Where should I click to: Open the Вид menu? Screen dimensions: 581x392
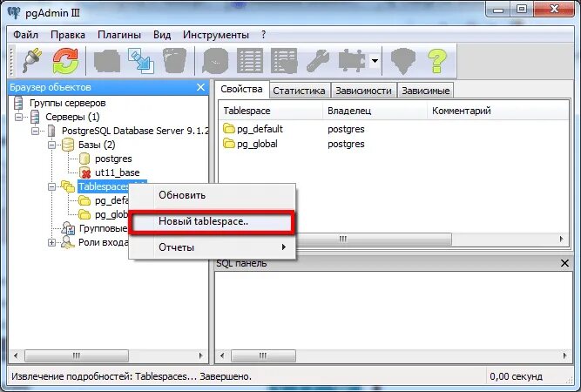[x=162, y=35]
